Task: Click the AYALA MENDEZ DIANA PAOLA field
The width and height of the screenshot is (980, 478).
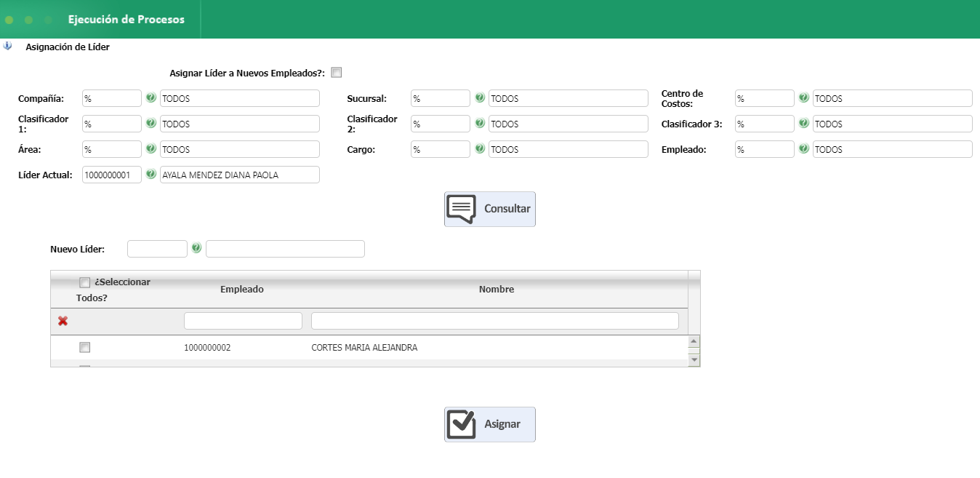Action: click(240, 175)
